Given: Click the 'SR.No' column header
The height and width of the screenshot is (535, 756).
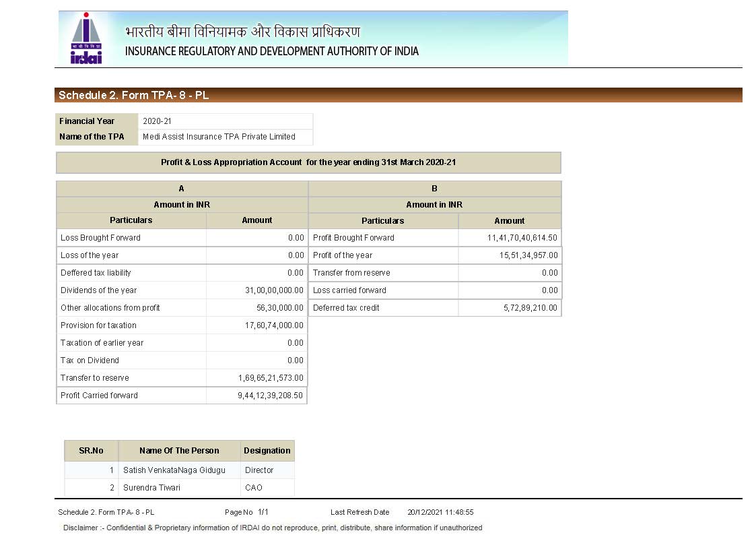Looking at the screenshot, I should click(x=91, y=451).
